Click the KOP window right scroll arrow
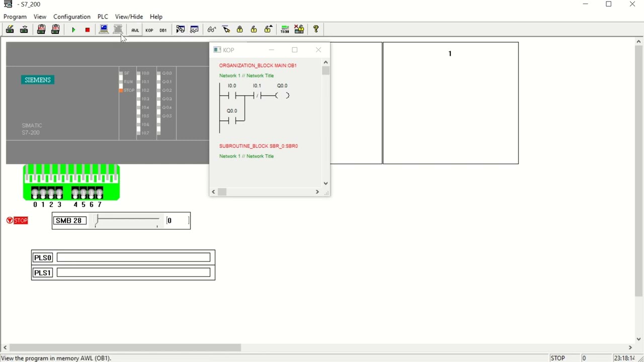This screenshot has width=644, height=362. coord(317,192)
